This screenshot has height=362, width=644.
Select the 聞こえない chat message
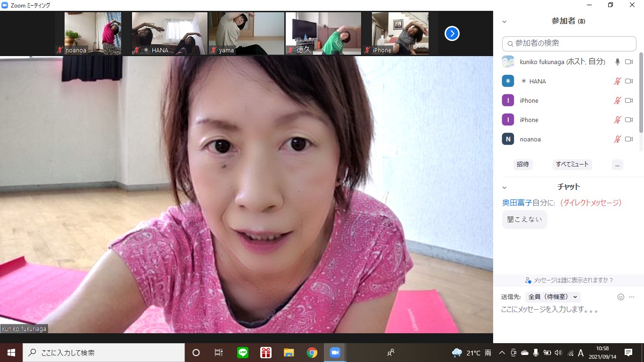click(525, 220)
